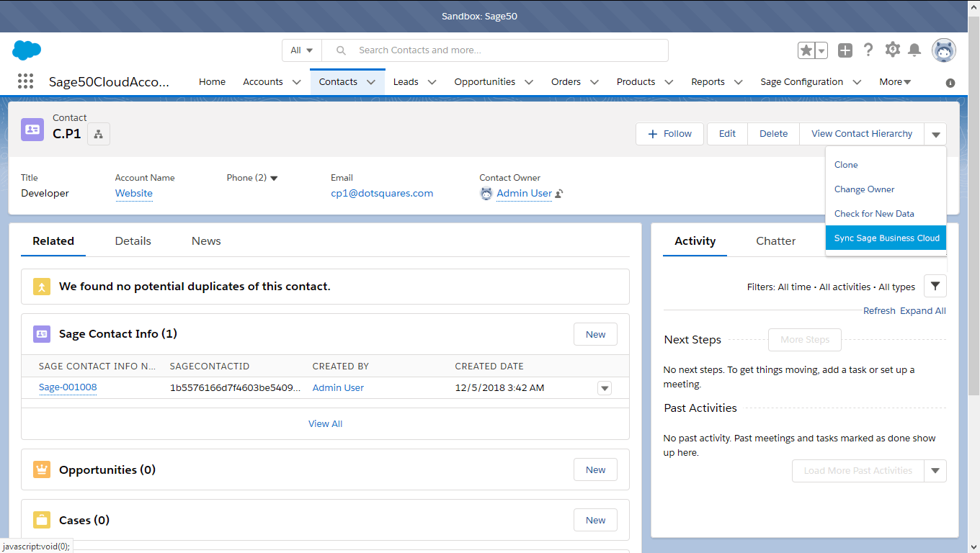Open the Setup gear icon
The width and height of the screenshot is (980, 553).
892,50
